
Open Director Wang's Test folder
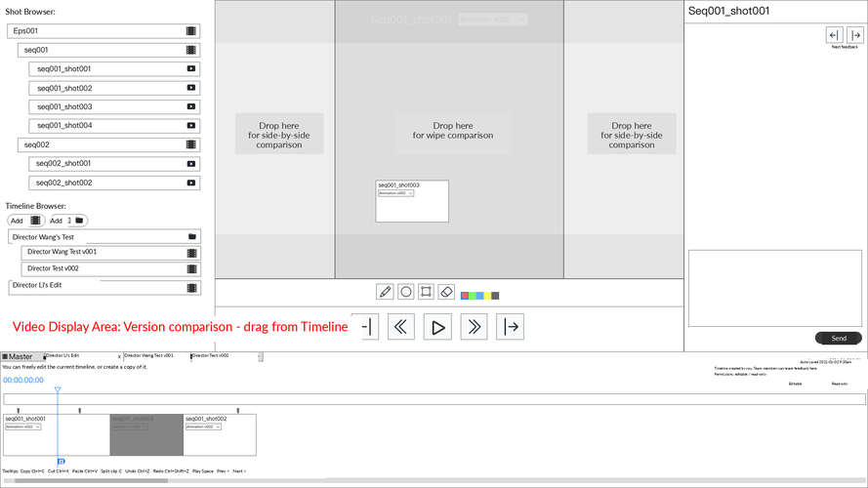[x=104, y=237]
